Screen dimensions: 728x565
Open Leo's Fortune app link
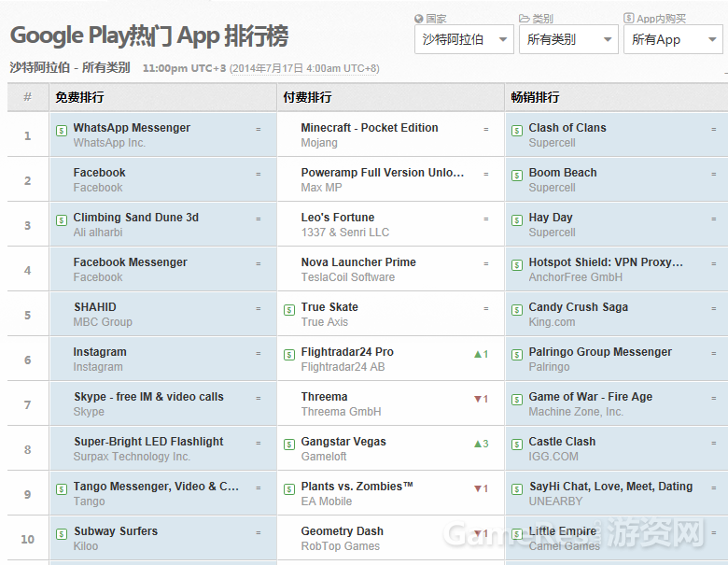click(x=338, y=218)
